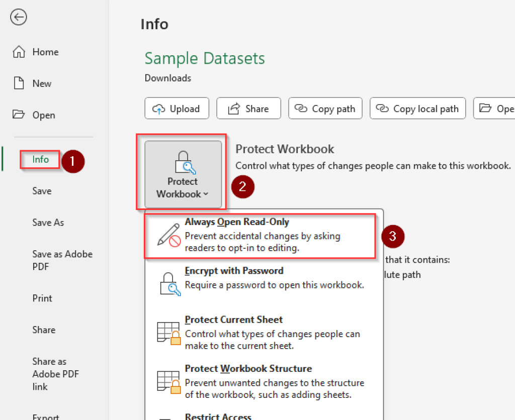Open files using the Open folder icon

tap(19, 115)
